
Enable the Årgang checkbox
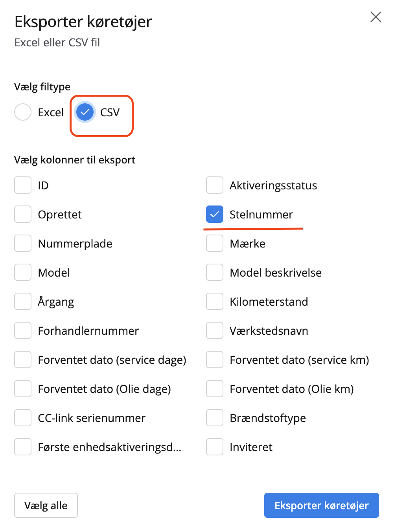[x=23, y=301]
